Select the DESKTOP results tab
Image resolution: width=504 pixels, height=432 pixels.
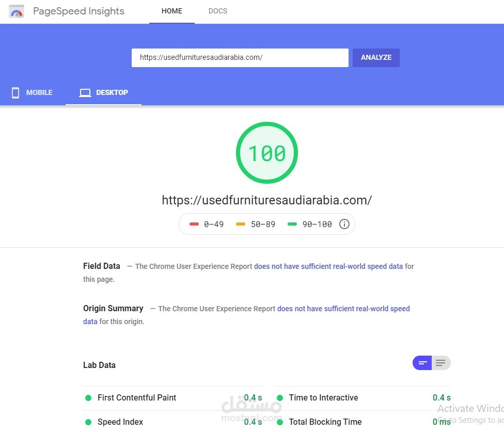[103, 92]
